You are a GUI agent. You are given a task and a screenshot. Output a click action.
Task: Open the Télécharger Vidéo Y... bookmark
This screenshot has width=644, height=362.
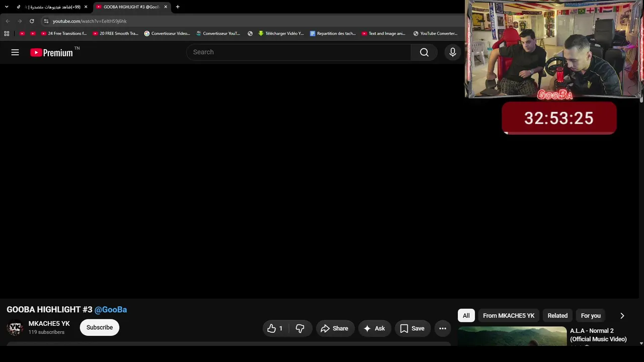(281, 34)
